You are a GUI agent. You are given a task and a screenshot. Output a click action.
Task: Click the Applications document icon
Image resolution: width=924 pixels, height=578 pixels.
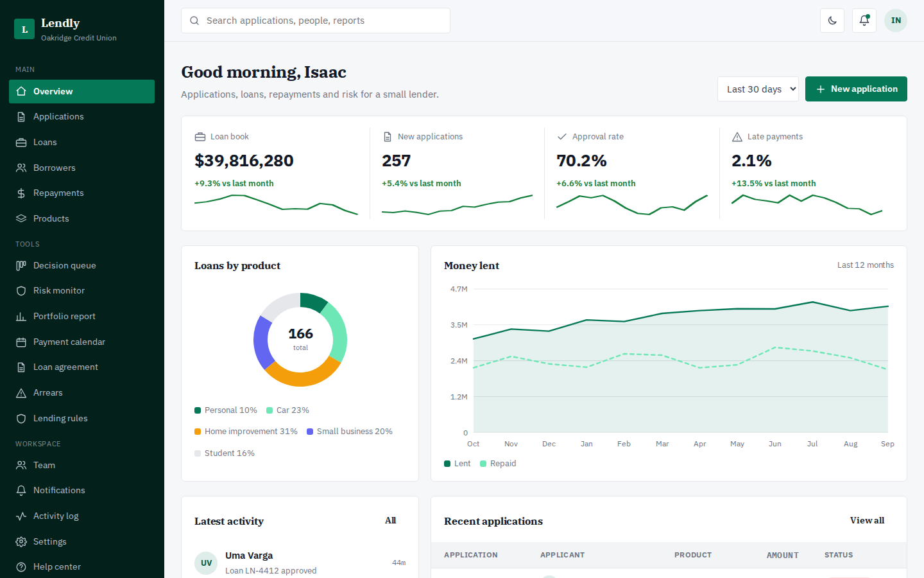click(x=21, y=117)
